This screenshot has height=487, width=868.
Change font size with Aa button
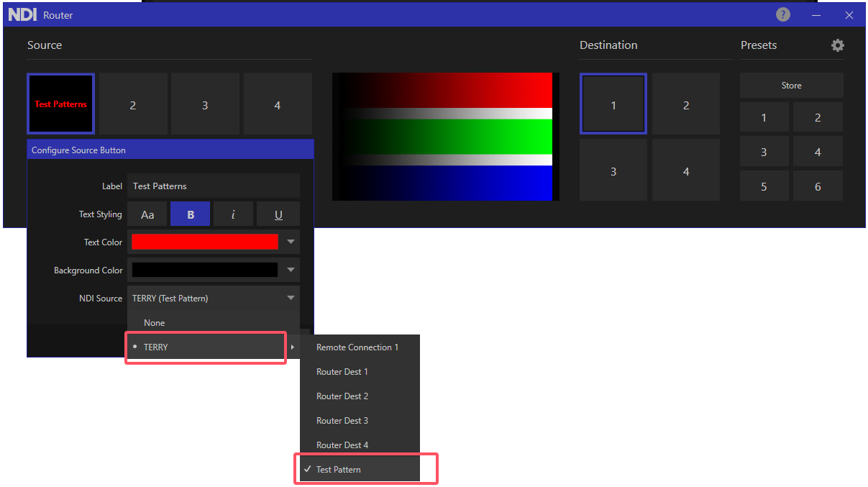(147, 214)
